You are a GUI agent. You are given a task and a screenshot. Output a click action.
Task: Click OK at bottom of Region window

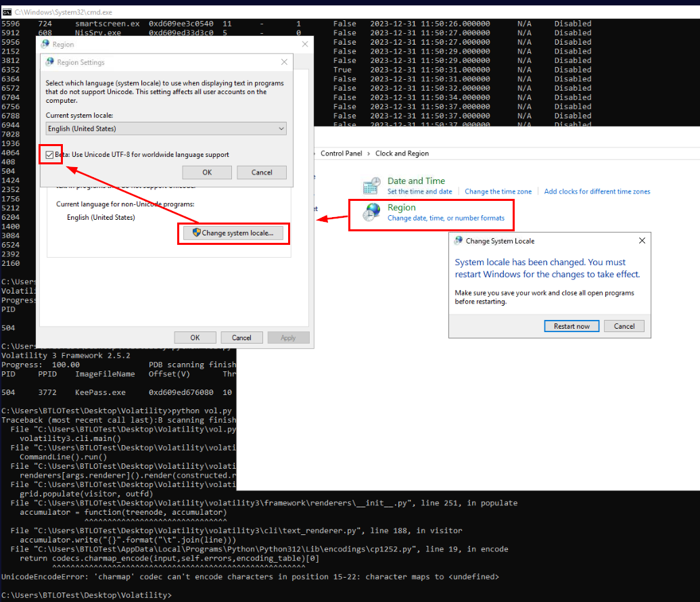[x=195, y=338]
